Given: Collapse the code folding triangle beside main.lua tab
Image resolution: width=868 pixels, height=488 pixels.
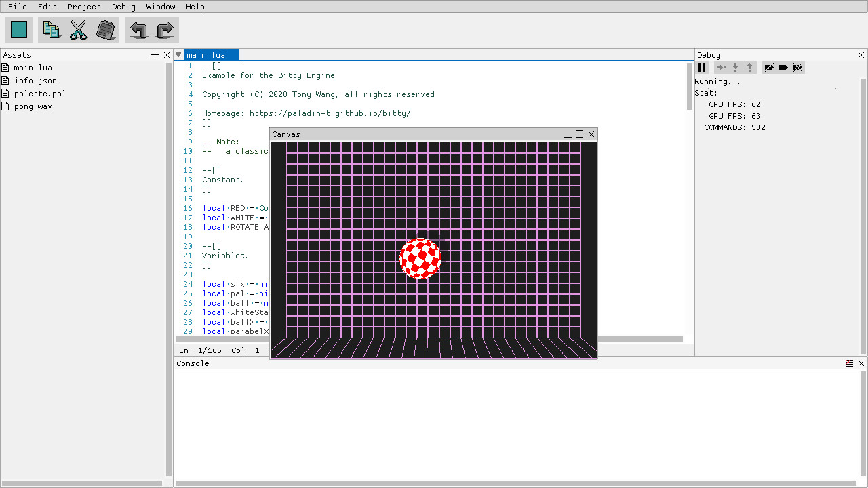Looking at the screenshot, I should tap(178, 54).
